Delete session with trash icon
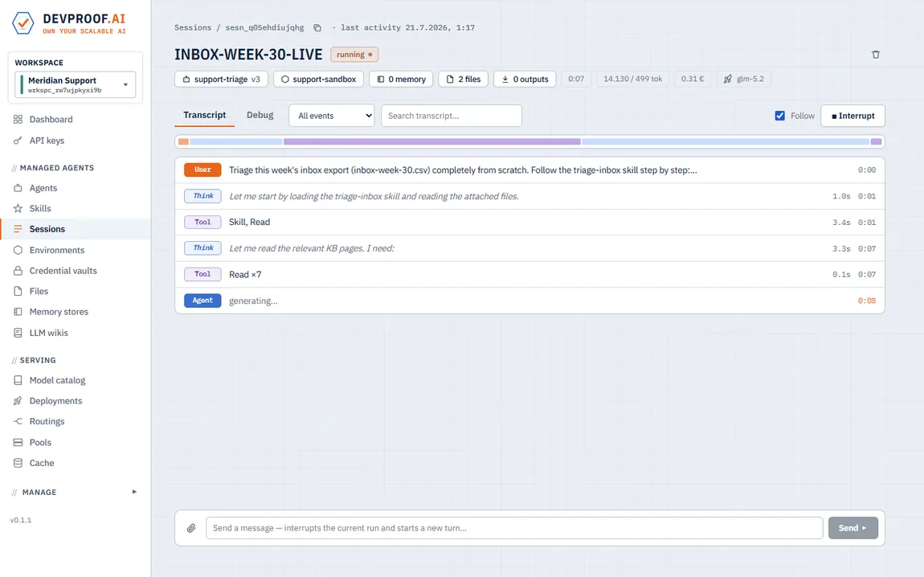Screen dimensions: 924x577 [876, 54]
